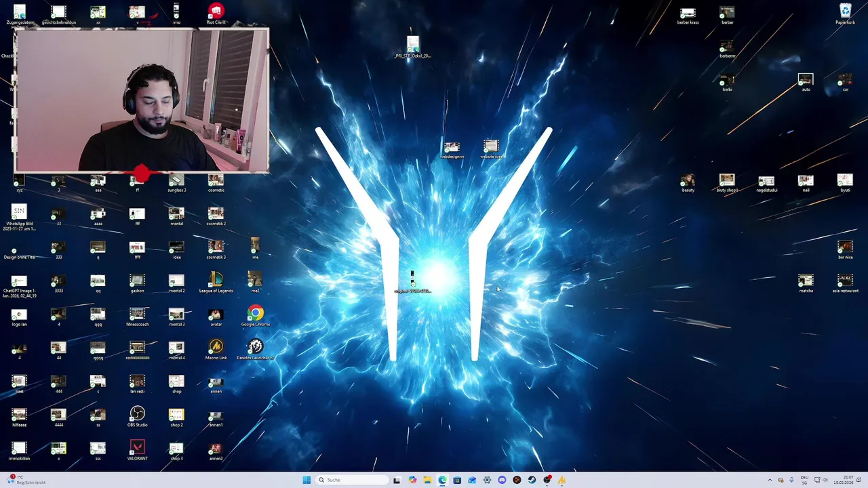
Task: Select the 'Zugangsdaten' desktop file
Action: coord(19,15)
